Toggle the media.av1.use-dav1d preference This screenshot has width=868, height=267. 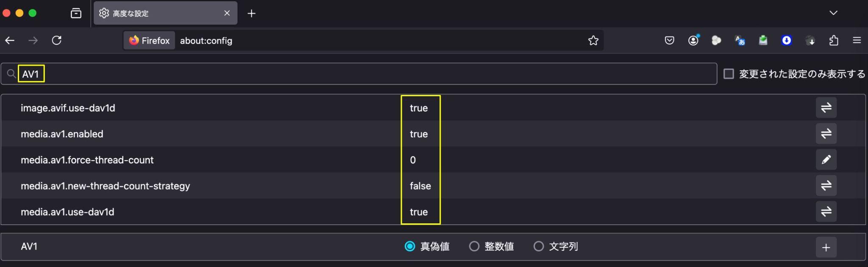tap(826, 211)
